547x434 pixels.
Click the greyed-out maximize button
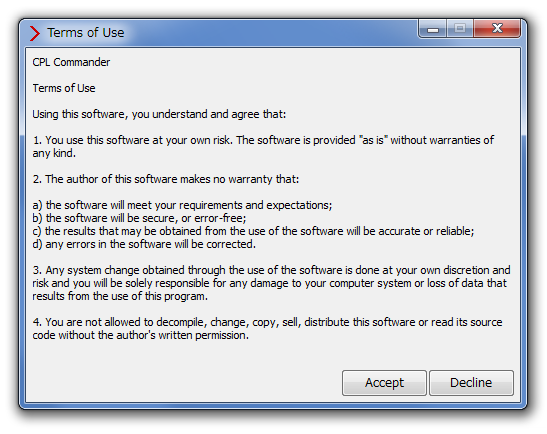460,28
